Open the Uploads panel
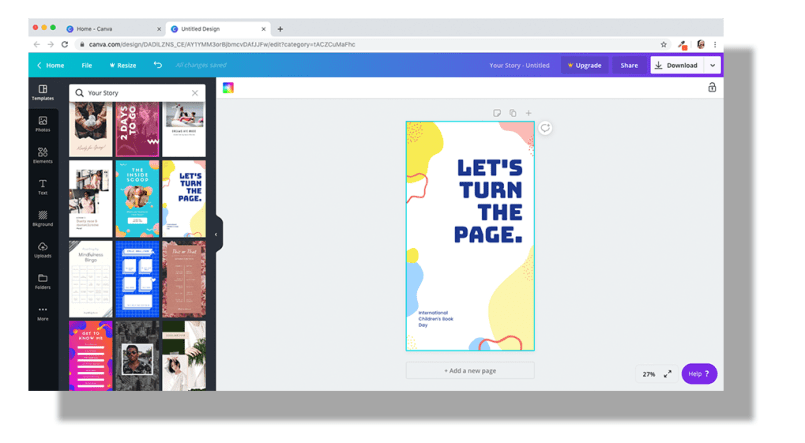 43,250
